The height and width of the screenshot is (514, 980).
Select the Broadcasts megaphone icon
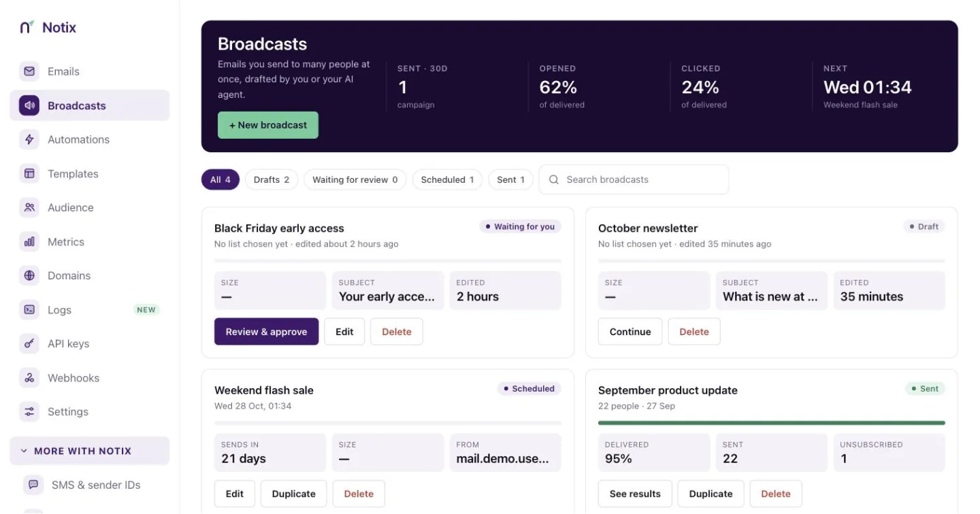[x=29, y=105]
